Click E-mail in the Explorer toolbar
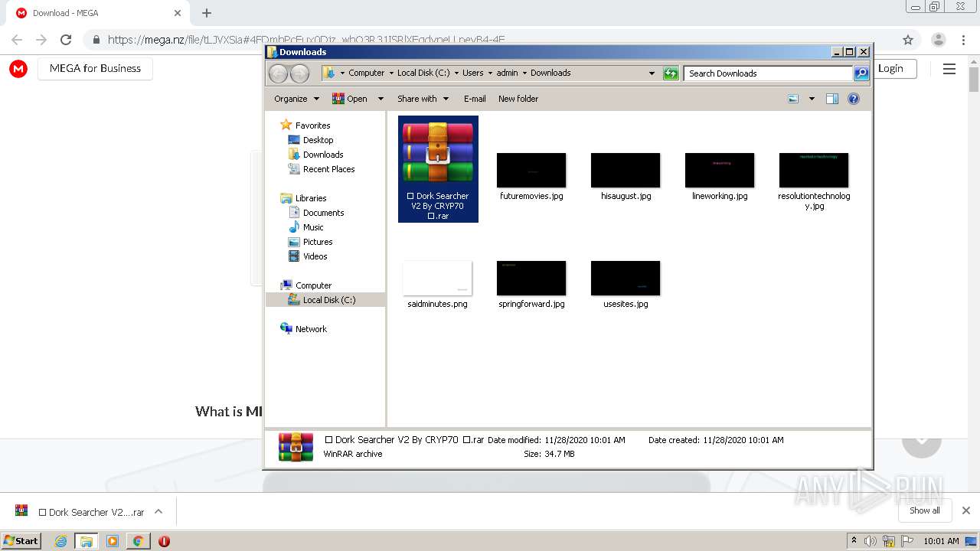980x551 pixels. coord(475,99)
